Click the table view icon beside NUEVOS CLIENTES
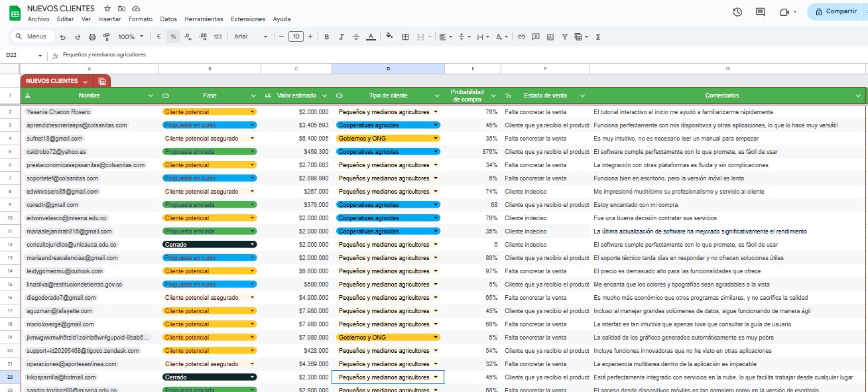Image resolution: width=868 pixels, height=392 pixels. [x=102, y=81]
